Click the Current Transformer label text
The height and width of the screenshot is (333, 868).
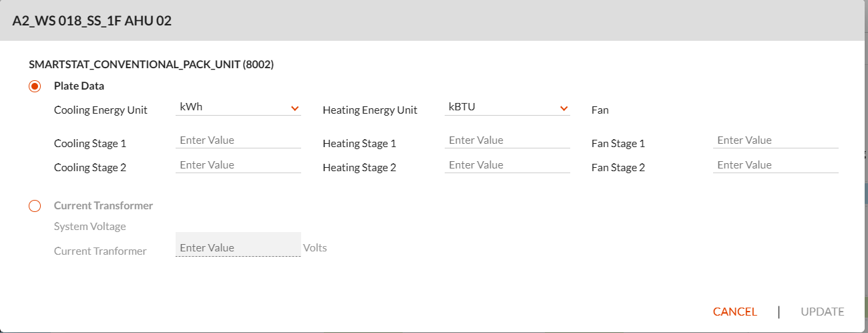pyautogui.click(x=103, y=206)
